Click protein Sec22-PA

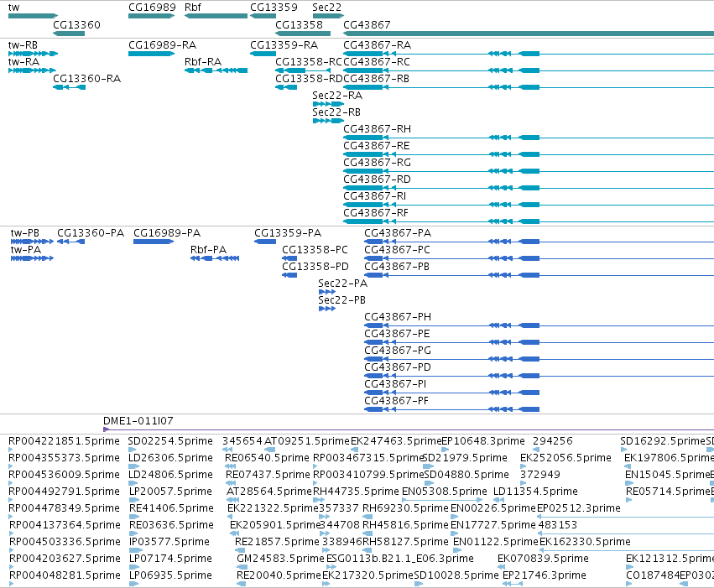(x=343, y=284)
